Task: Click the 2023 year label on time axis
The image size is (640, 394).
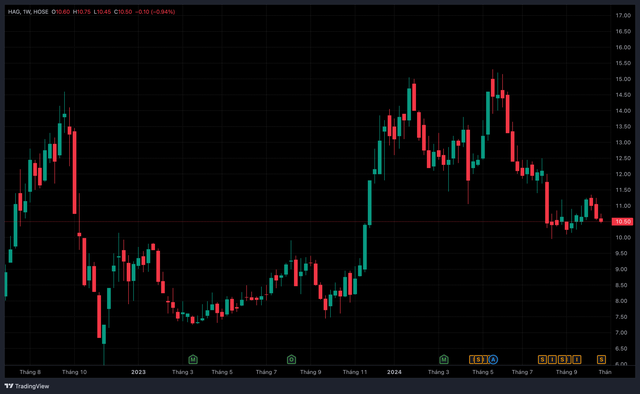Action: pos(138,372)
